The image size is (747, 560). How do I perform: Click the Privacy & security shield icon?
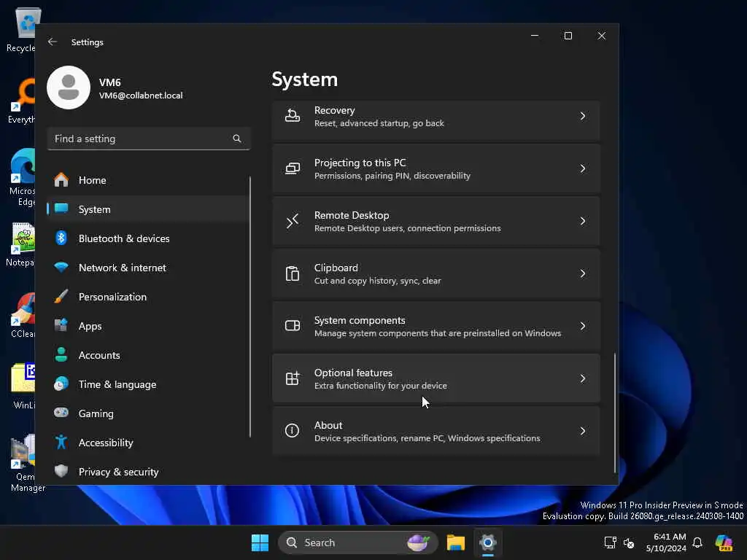coord(62,472)
